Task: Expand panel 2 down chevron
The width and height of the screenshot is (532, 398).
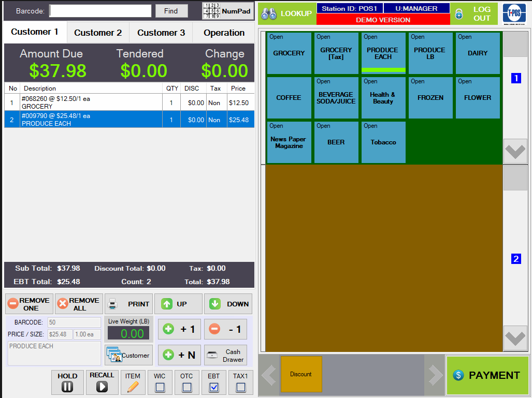Action: click(515, 338)
